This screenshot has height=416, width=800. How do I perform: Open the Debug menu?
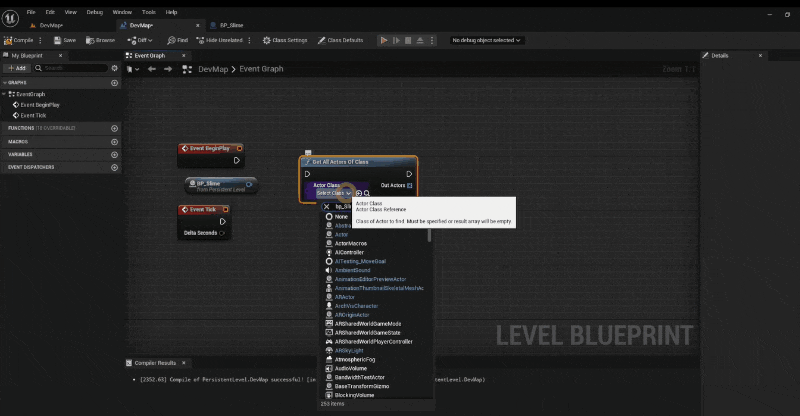coord(94,12)
